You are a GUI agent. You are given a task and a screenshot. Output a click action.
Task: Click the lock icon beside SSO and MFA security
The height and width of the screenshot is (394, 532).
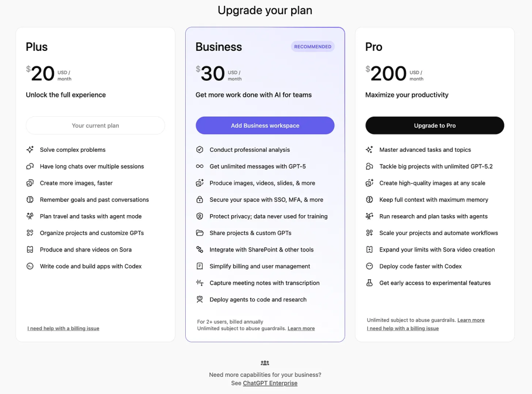pos(199,200)
